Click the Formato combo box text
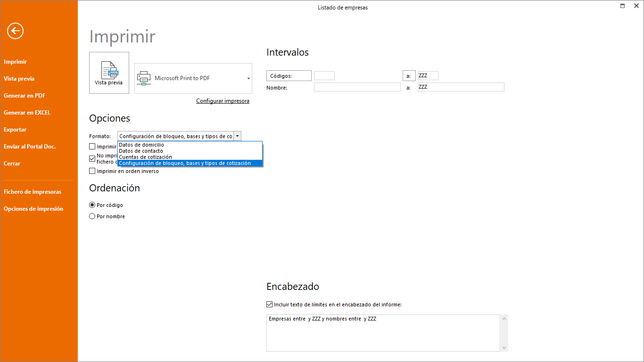 [x=176, y=136]
